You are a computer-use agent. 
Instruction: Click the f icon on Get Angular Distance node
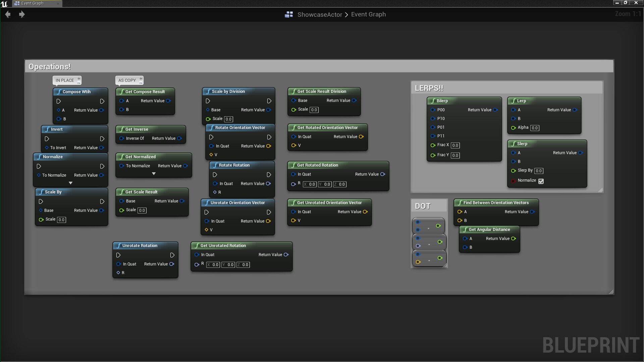pos(466,229)
